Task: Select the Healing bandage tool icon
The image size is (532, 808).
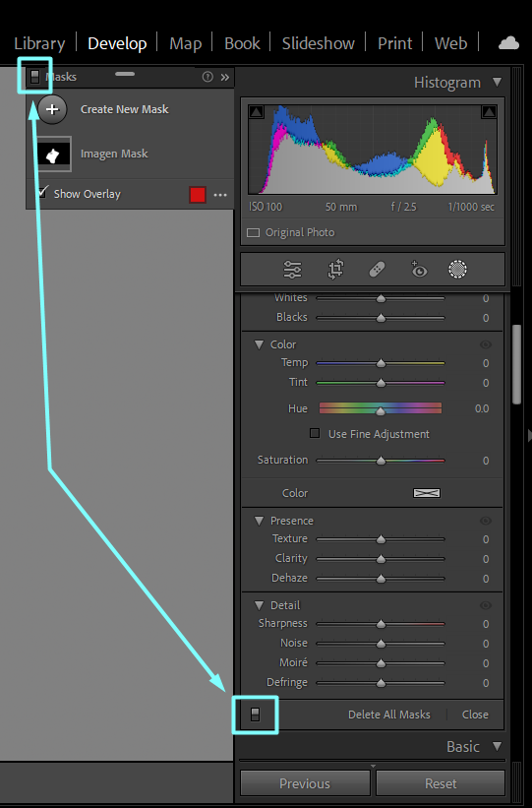Action: pyautogui.click(x=377, y=269)
